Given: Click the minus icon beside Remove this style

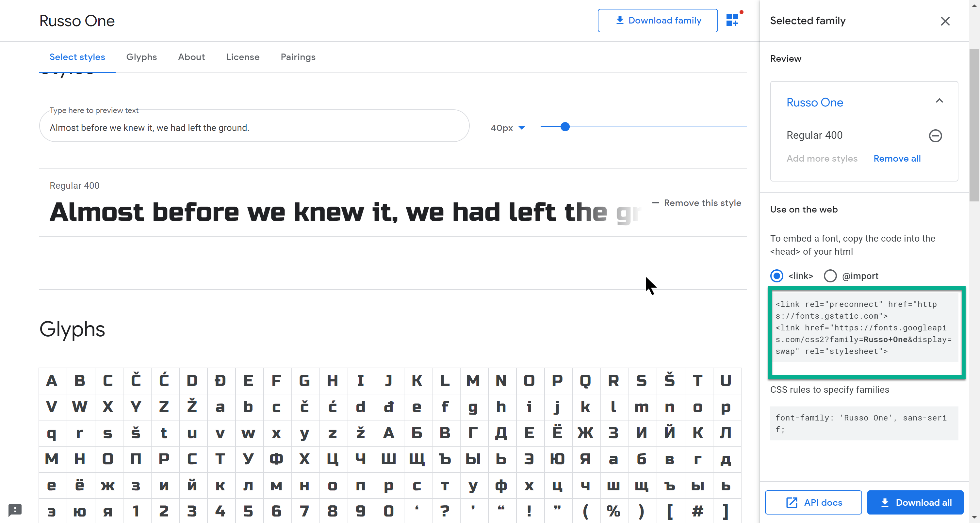Looking at the screenshot, I should (656, 203).
